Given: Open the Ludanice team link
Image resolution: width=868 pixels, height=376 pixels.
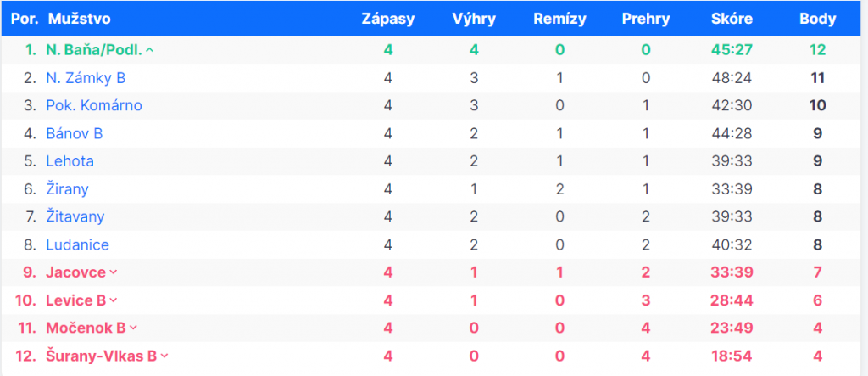Looking at the screenshot, I should (x=77, y=245).
